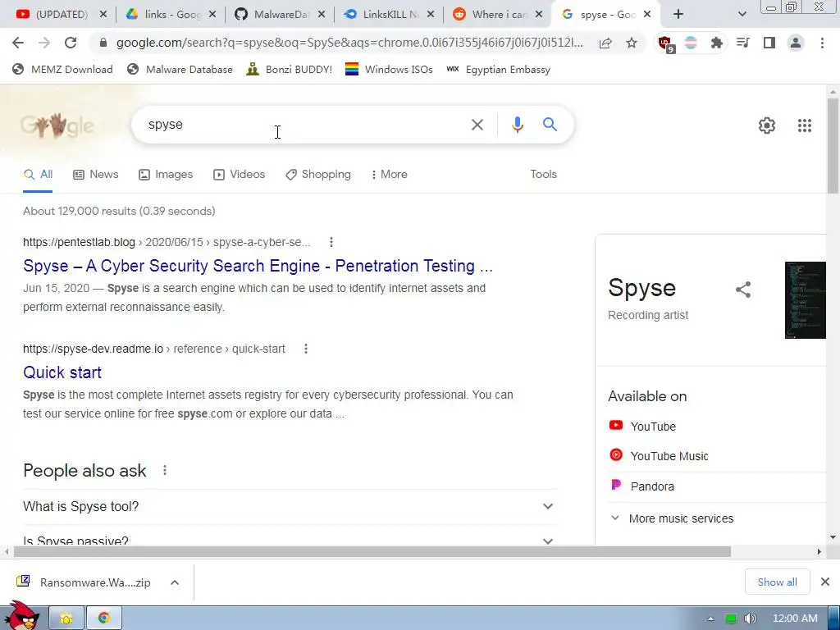Switch to the Reddit 'Where i can' tab
This screenshot has height=630, width=840.
[x=497, y=15]
